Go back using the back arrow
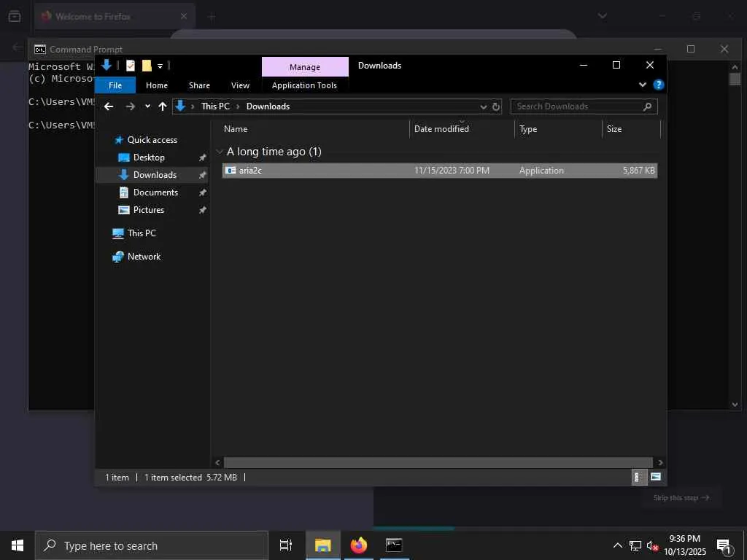 [109, 106]
